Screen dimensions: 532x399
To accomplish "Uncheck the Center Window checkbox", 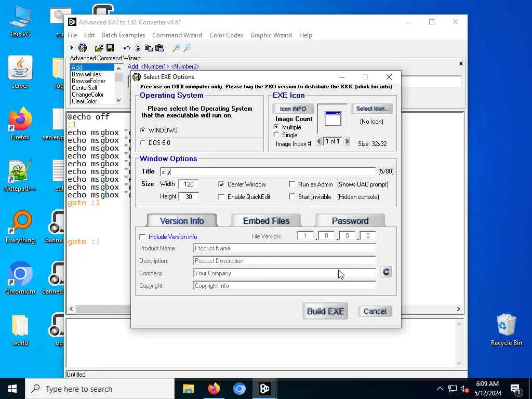I will [x=221, y=184].
